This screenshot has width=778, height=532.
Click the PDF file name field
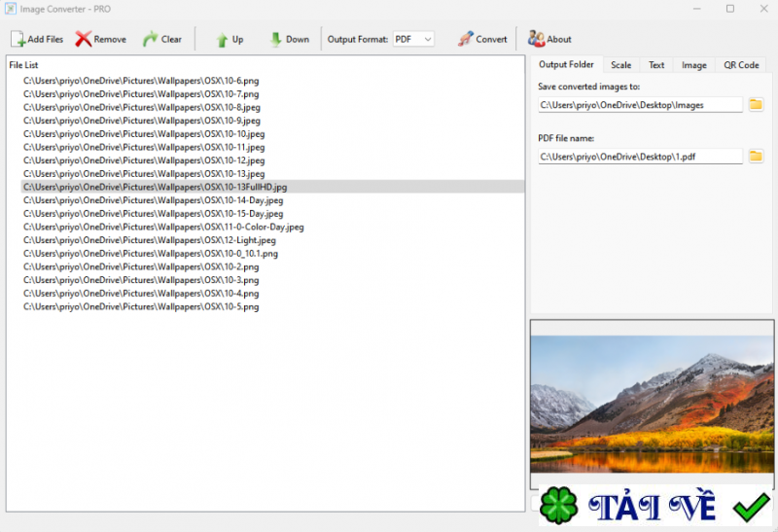[x=640, y=157]
